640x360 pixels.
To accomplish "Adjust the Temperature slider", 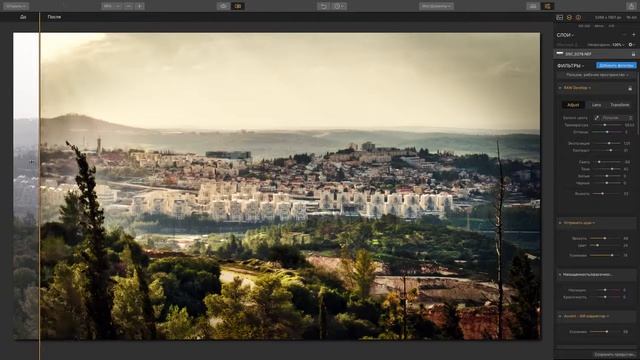I will click(x=606, y=125).
